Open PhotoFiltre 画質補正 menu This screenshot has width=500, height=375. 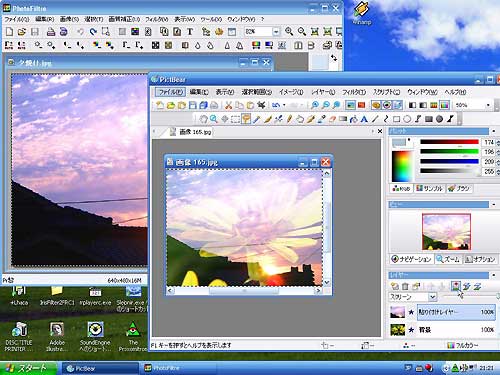pos(124,19)
